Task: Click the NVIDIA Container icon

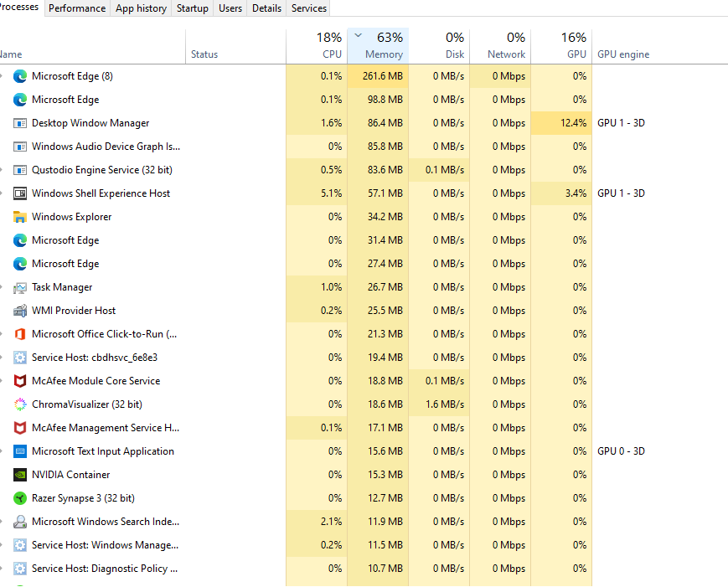Action: click(x=20, y=475)
